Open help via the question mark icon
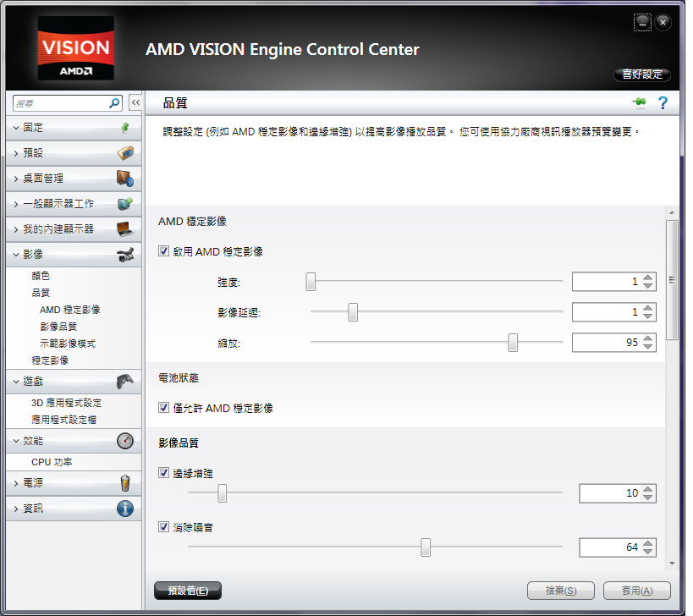 (663, 102)
